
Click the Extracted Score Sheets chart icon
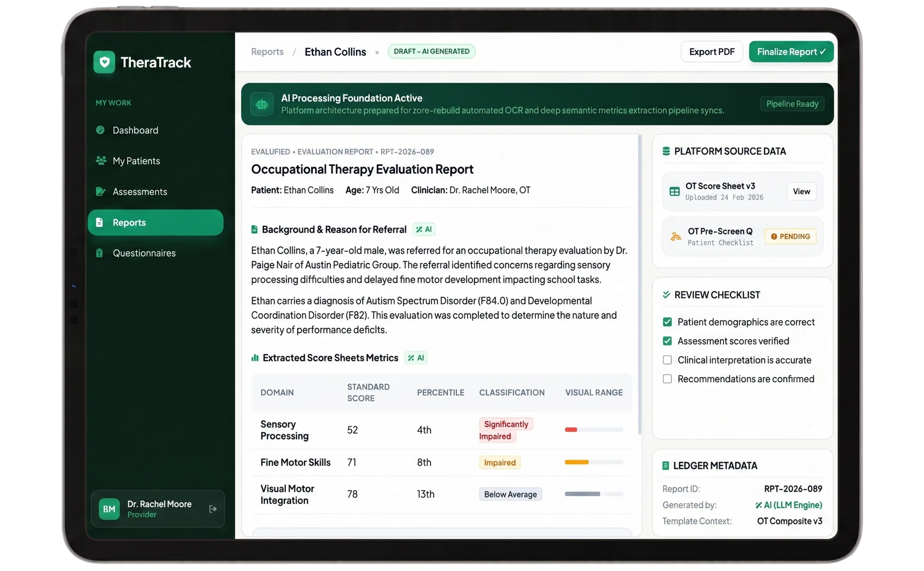(255, 357)
